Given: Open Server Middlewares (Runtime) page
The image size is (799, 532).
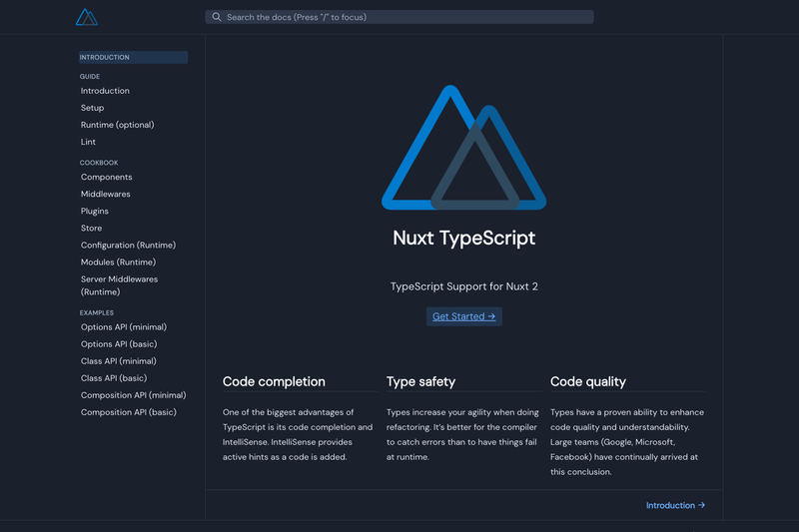Looking at the screenshot, I should tap(119, 285).
